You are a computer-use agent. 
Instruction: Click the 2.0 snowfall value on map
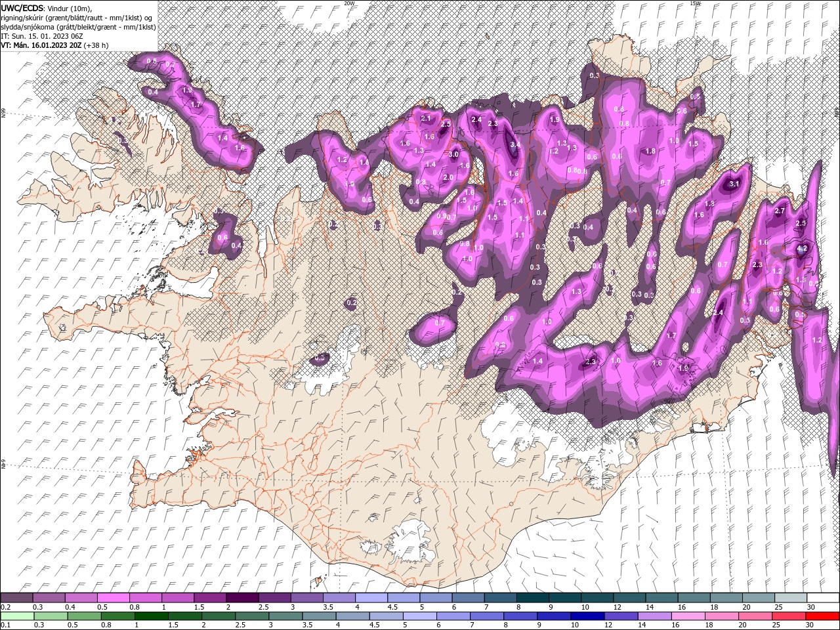point(448,177)
